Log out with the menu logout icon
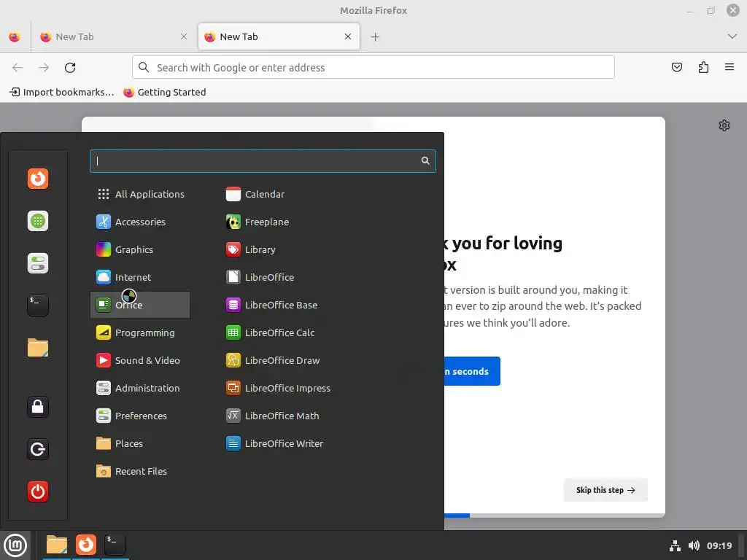 [x=38, y=449]
